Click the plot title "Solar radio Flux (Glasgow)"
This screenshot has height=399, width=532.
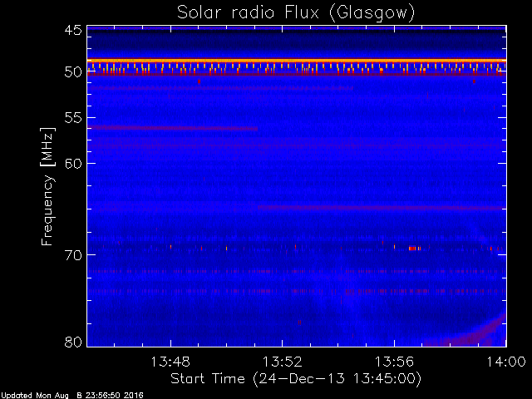click(x=296, y=13)
